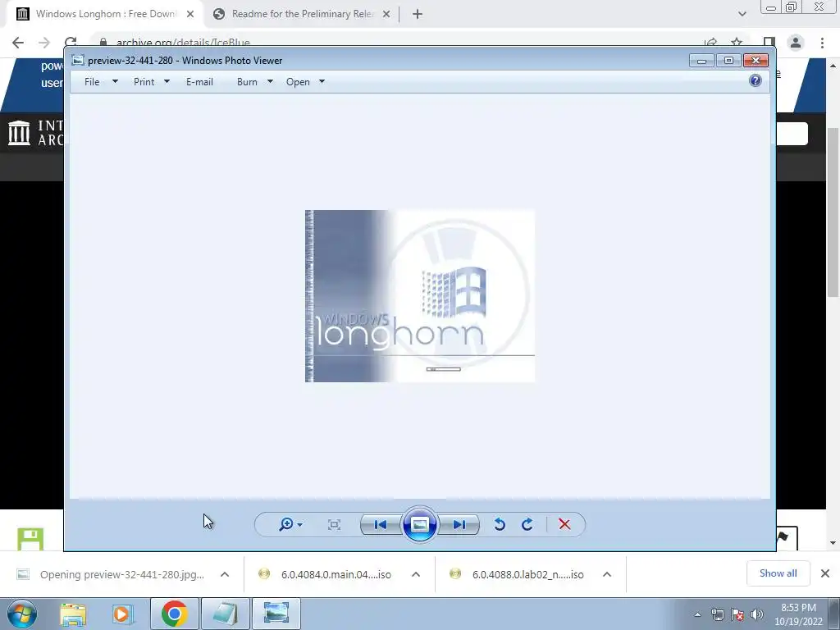
Task: Click the E-mail command
Action: click(199, 82)
